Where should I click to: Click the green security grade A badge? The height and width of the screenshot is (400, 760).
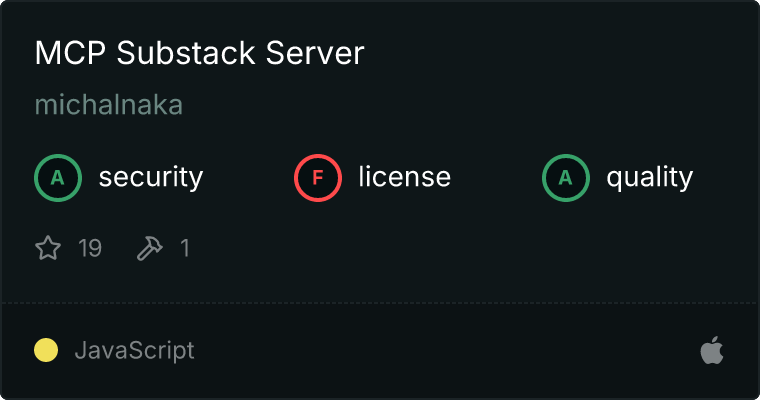(x=58, y=178)
